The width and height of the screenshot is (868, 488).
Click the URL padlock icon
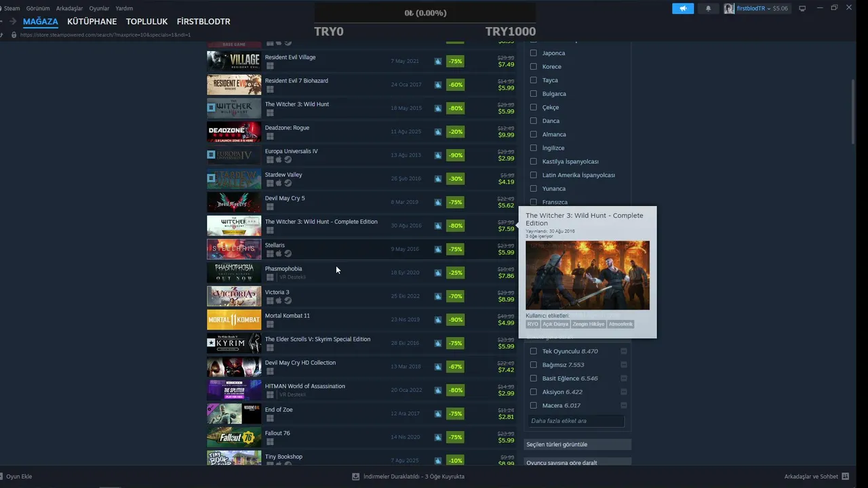point(13,35)
